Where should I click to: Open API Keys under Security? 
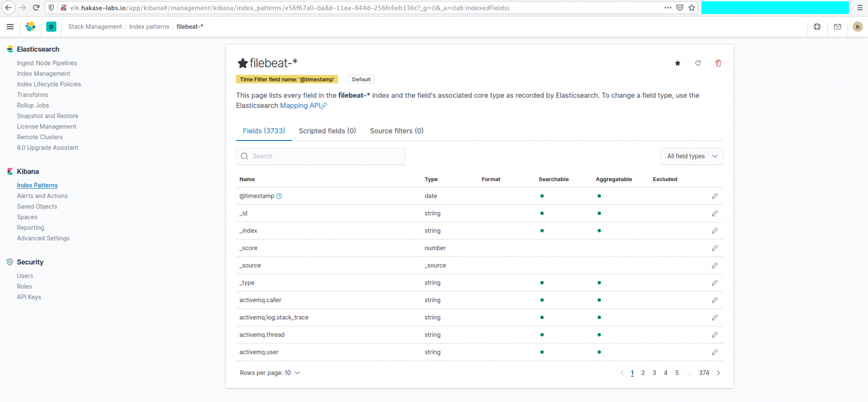tap(29, 297)
